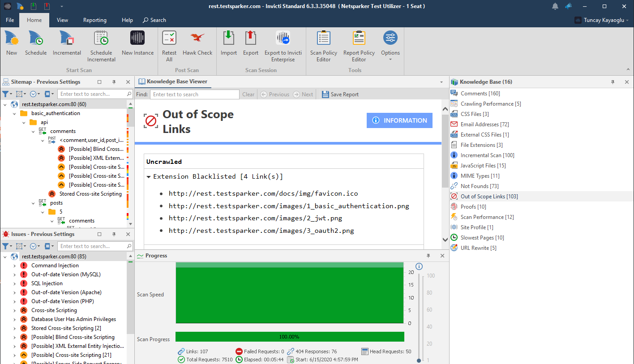Export to Invicti Enterprise
Image resolution: width=634 pixels, height=364 pixels.
point(283,47)
